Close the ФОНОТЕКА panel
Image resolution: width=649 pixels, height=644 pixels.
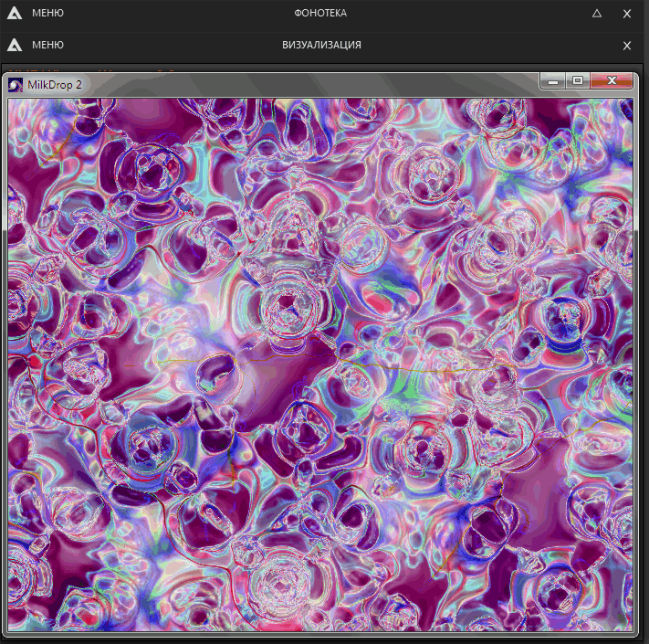pyautogui.click(x=627, y=14)
